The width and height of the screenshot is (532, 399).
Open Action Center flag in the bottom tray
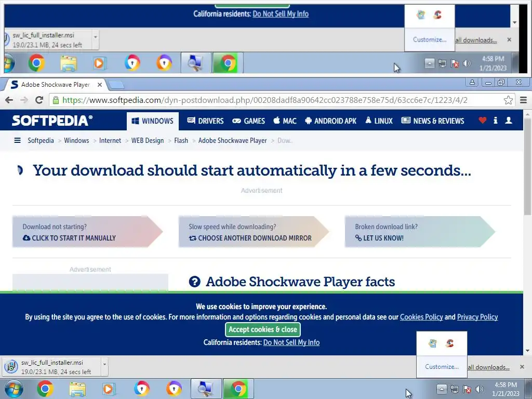pyautogui.click(x=467, y=389)
